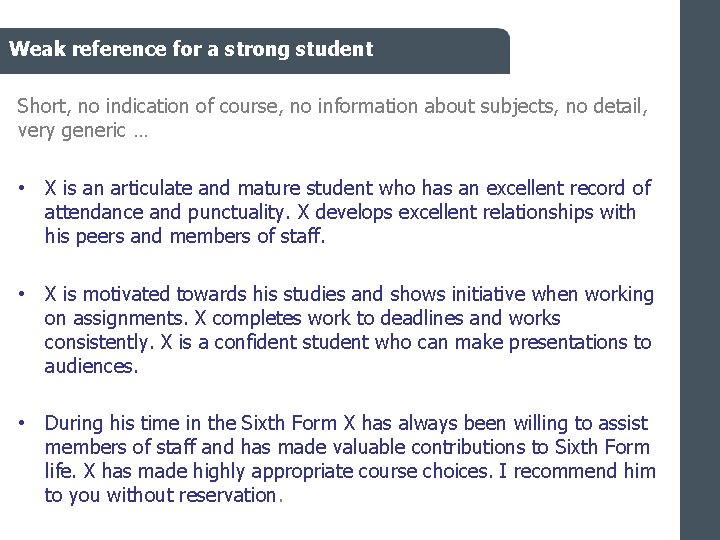Click the line starting "on assignments. X completes work"
This screenshot has height=540, width=720.
coord(302,318)
